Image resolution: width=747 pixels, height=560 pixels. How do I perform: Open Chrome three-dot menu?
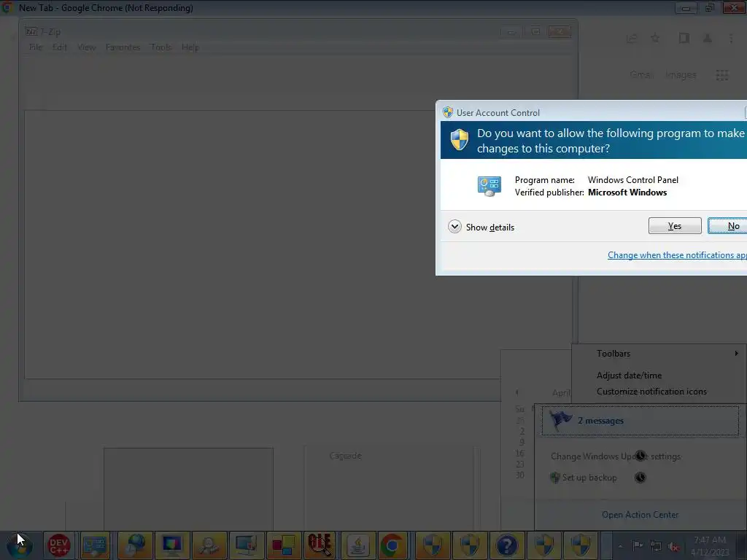click(731, 38)
